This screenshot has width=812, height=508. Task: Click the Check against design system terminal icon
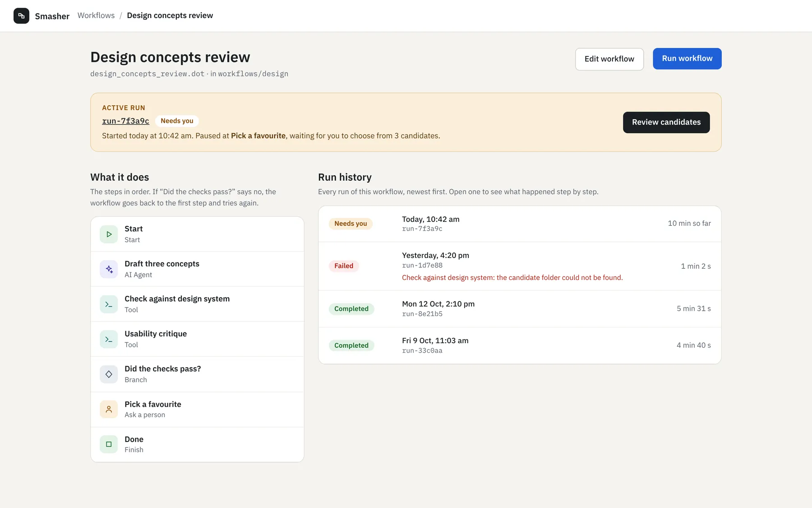click(x=109, y=304)
